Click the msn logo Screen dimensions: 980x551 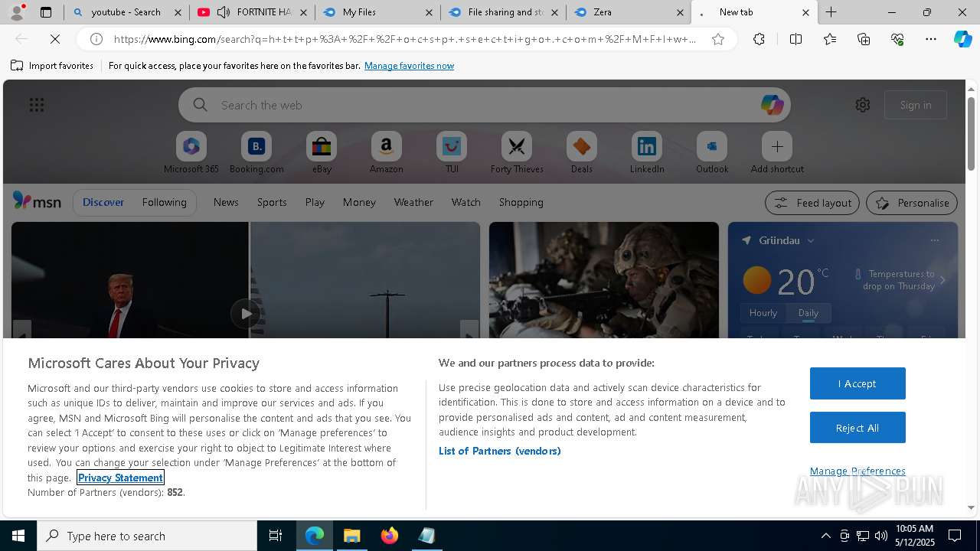tap(37, 201)
